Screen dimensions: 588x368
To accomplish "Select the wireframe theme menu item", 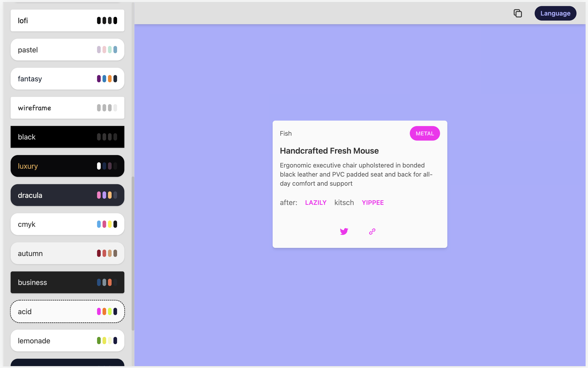I will [67, 108].
